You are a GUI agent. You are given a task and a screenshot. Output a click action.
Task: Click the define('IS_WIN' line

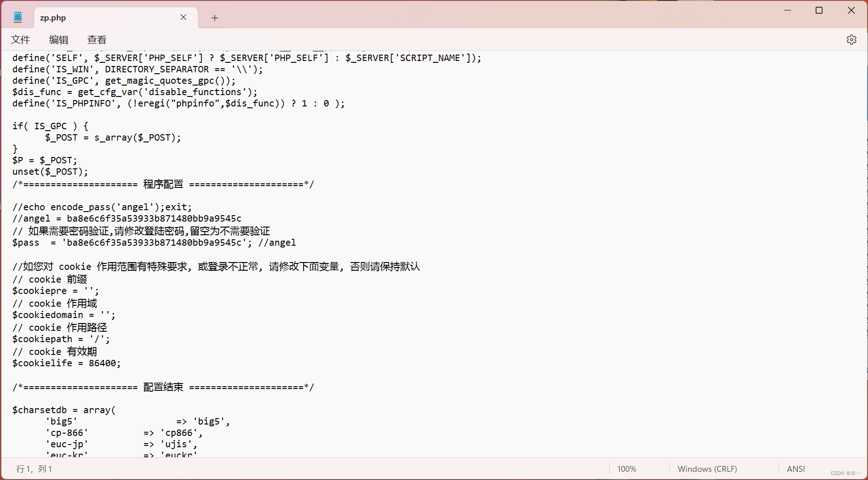(x=137, y=69)
